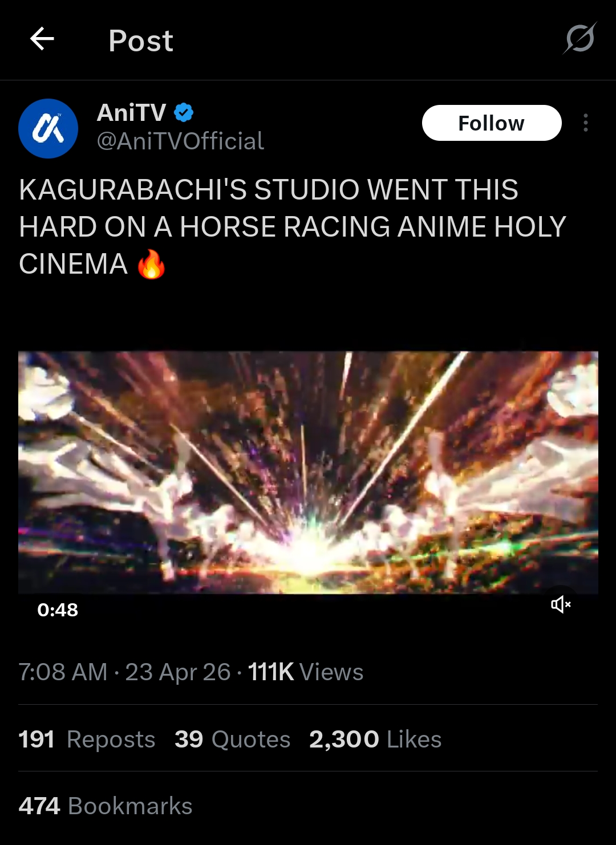The image size is (616, 845).
Task: Tap the 7:08 AM timestamp
Action: point(63,672)
